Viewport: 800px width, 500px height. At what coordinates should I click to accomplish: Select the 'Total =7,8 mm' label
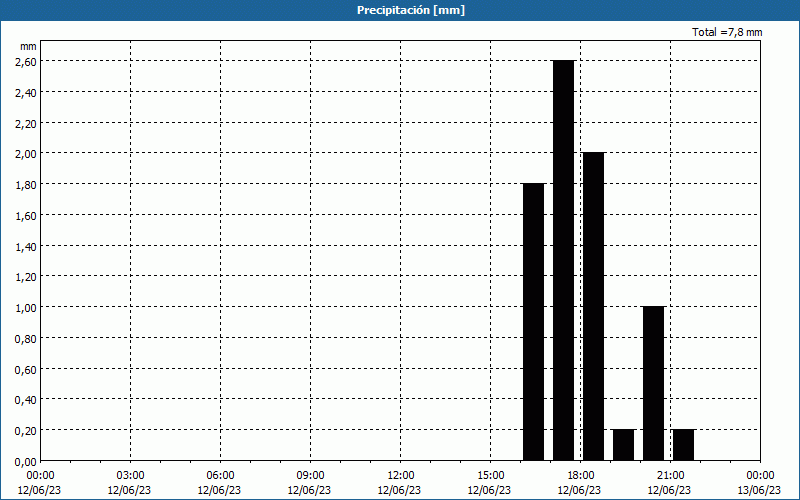coord(727,32)
